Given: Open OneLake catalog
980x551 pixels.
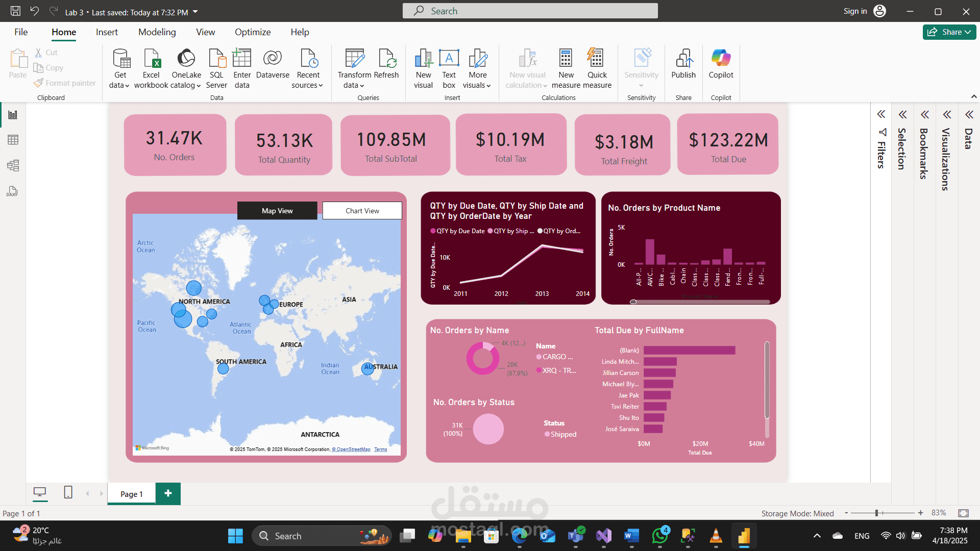Looking at the screenshot, I should pos(186,68).
